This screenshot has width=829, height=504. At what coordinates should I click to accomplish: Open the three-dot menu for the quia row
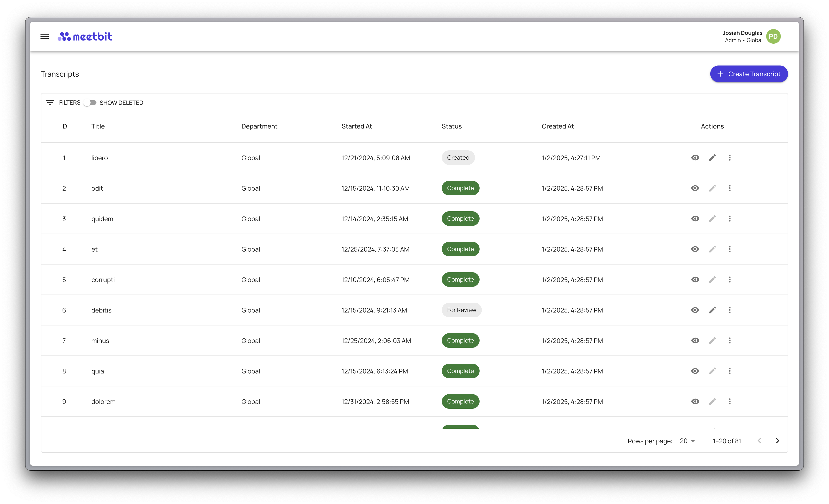pos(729,371)
